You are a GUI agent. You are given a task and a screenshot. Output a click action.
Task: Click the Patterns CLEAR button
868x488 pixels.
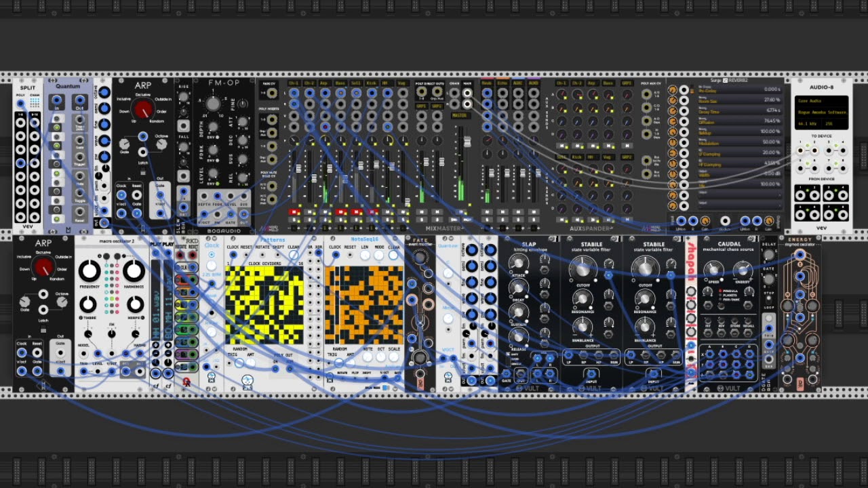[293, 256]
